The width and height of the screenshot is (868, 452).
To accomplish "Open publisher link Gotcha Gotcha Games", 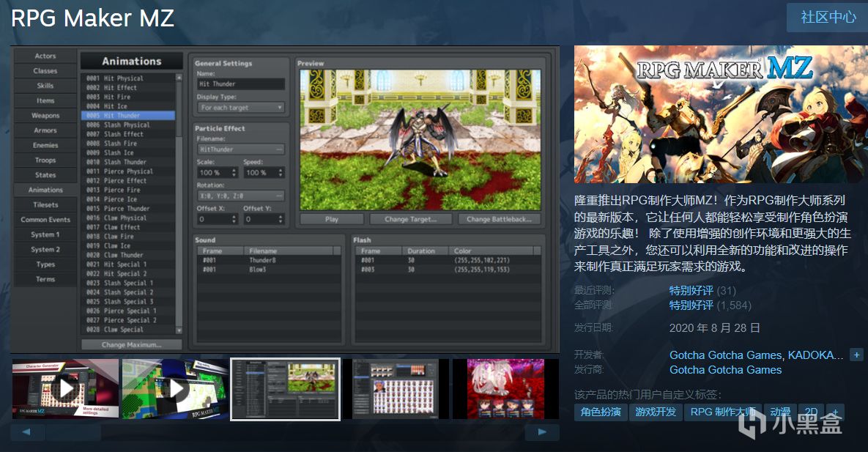I will click(725, 370).
